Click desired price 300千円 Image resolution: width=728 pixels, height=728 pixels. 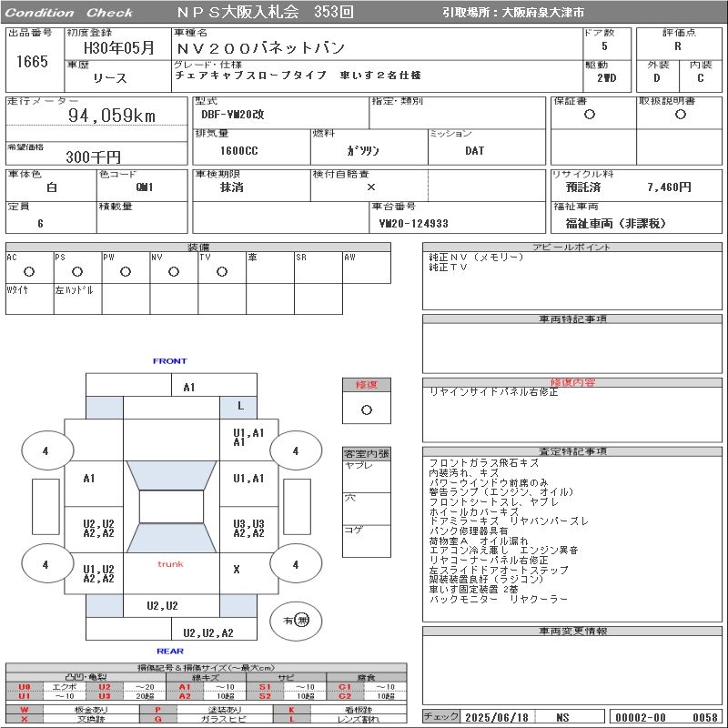93,157
